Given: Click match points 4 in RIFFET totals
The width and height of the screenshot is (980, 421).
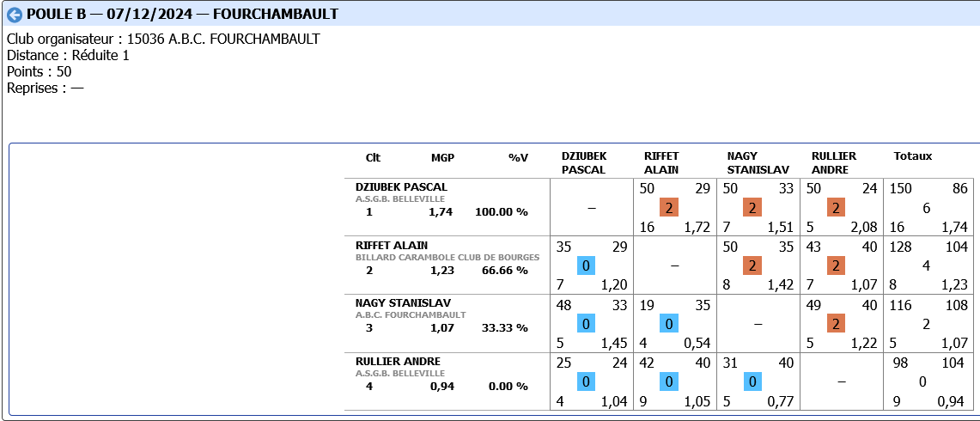Looking at the screenshot, I should coord(926,265).
